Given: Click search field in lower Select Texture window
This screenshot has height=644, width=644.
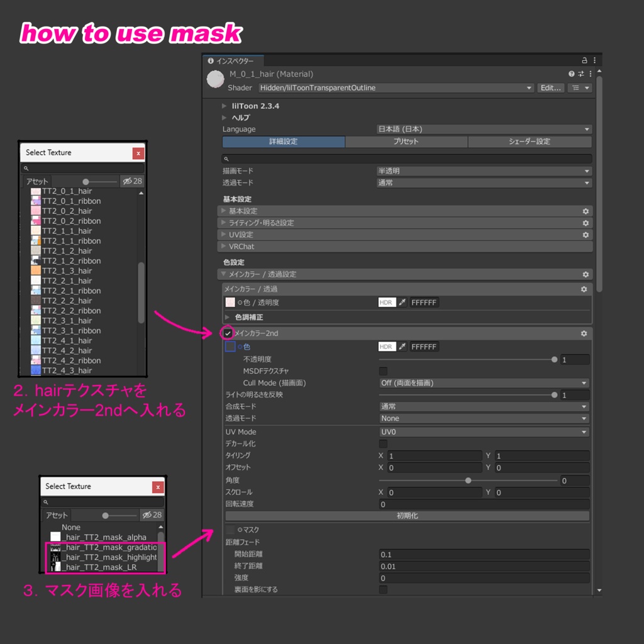Looking at the screenshot, I should pyautogui.click(x=103, y=502).
